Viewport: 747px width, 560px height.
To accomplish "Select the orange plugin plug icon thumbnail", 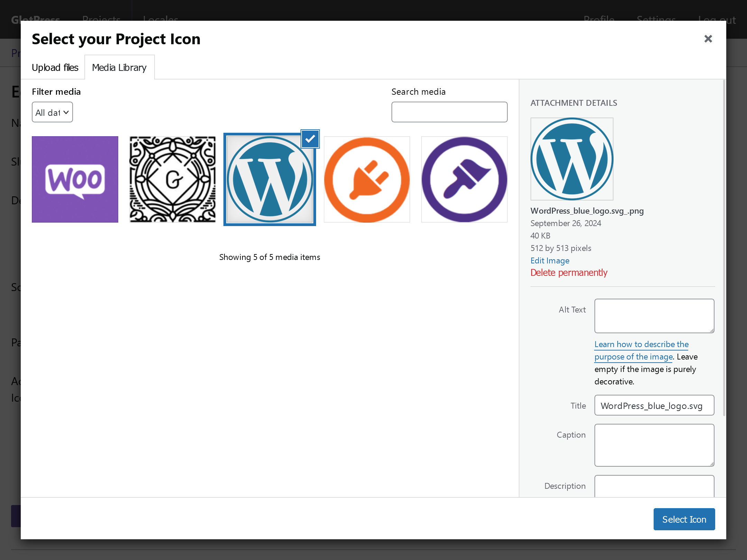I will tap(367, 179).
